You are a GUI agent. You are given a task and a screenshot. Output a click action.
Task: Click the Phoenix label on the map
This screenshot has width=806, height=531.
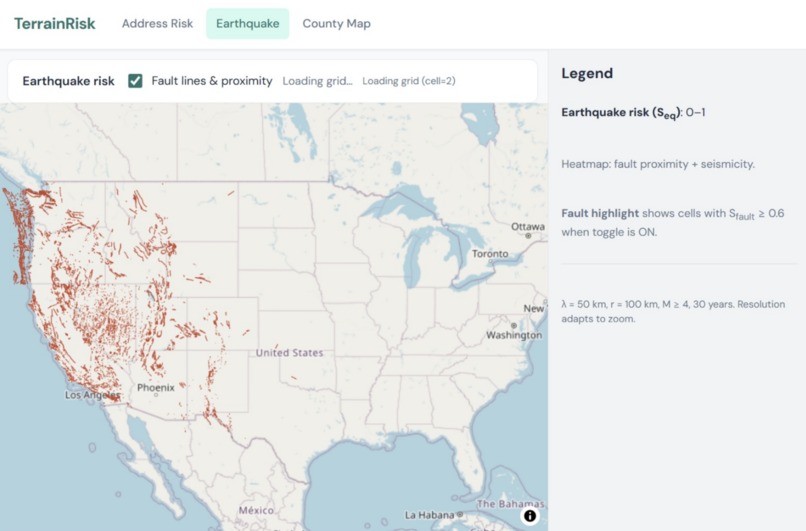(156, 388)
